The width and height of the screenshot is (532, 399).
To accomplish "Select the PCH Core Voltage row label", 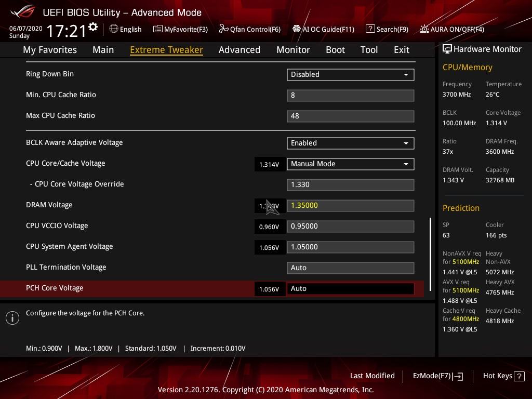I will click(55, 288).
